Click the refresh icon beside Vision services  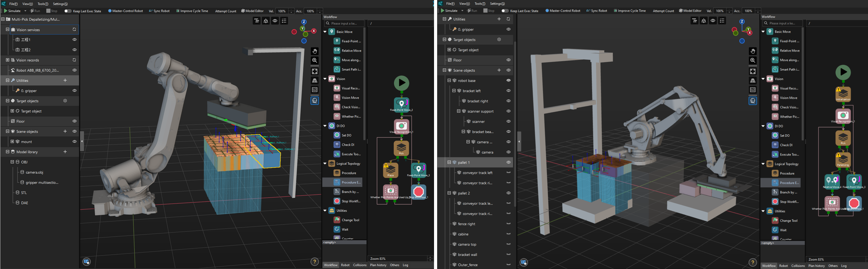(x=74, y=30)
